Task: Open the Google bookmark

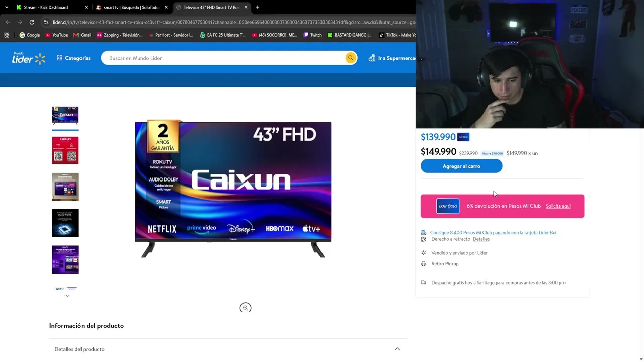Action: pyautogui.click(x=30, y=35)
